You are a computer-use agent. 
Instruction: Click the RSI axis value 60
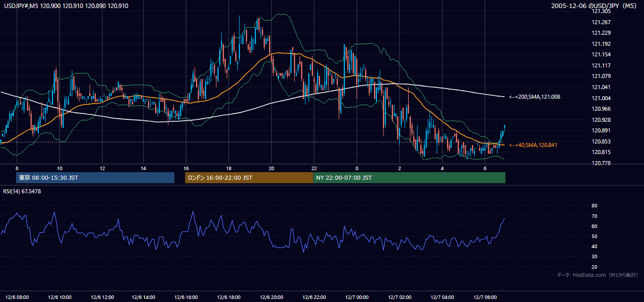[594, 226]
